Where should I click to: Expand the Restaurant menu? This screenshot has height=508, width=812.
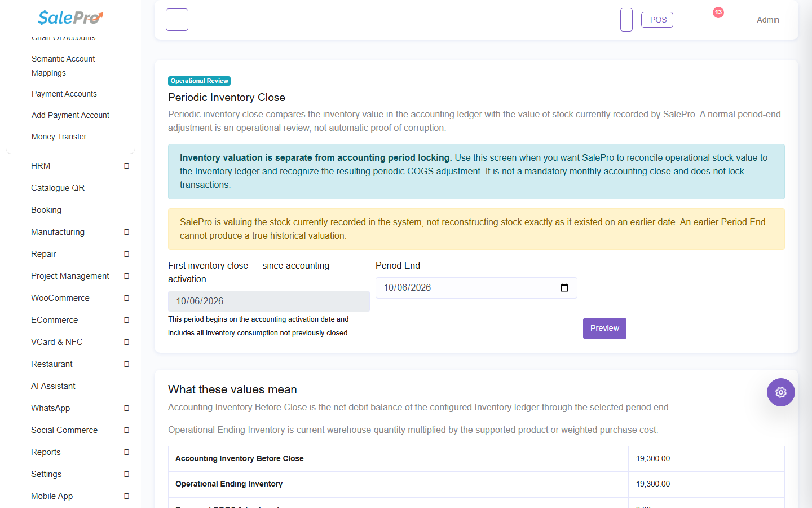pyautogui.click(x=80, y=364)
